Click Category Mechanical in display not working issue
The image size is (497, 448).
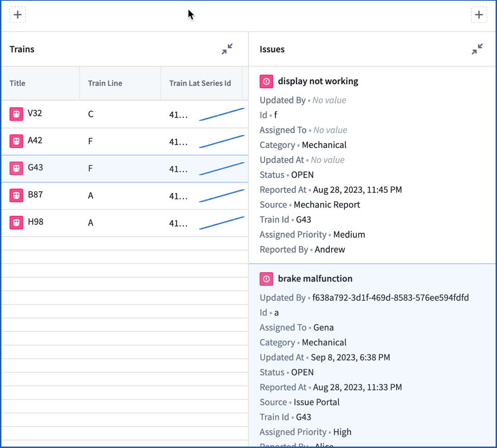(324, 145)
